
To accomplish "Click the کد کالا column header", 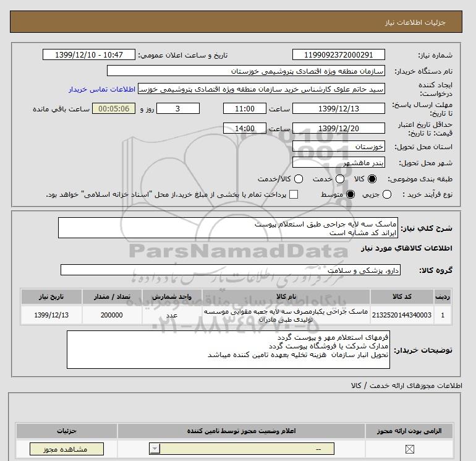I will [x=402, y=296].
